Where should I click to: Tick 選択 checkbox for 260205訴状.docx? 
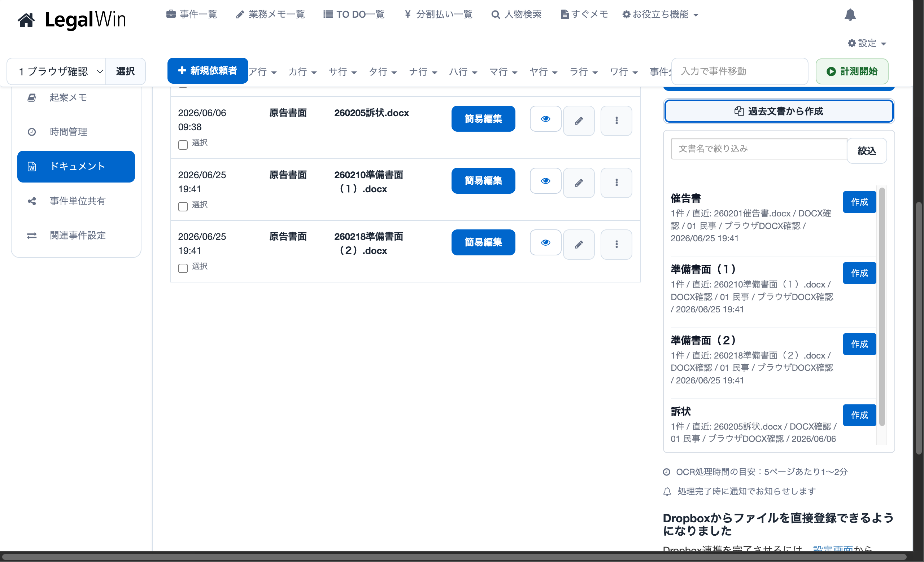click(183, 145)
